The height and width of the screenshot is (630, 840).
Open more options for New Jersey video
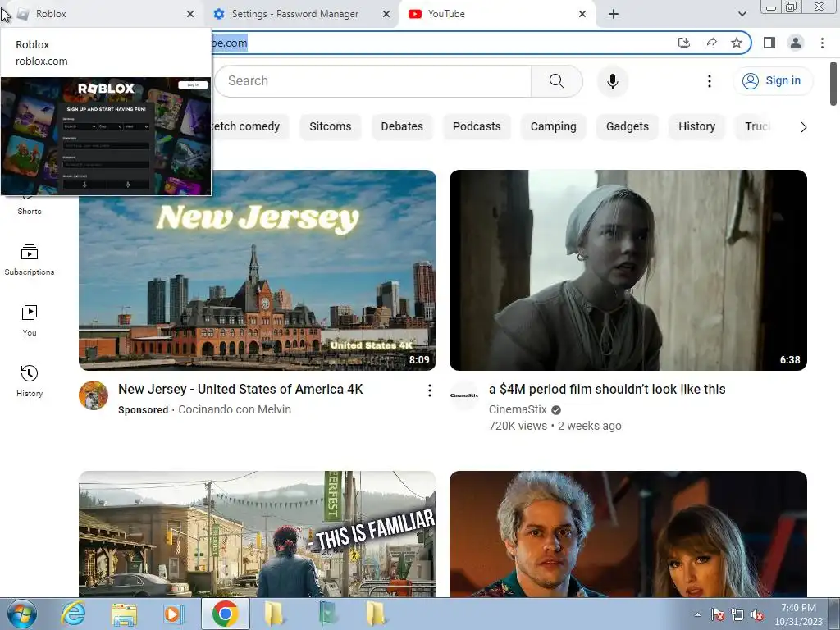point(429,390)
